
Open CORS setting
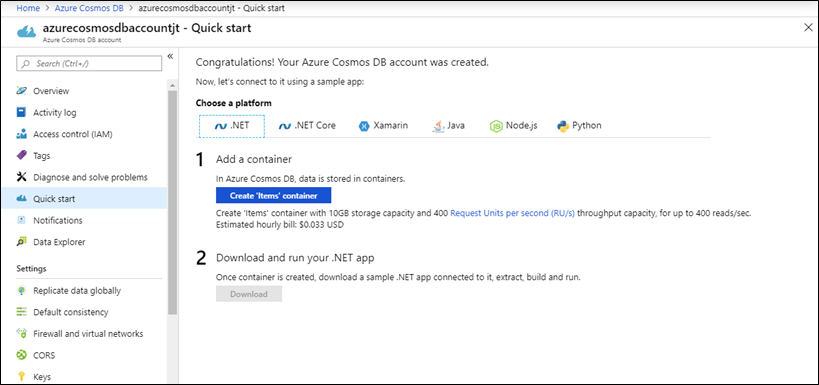84,355
